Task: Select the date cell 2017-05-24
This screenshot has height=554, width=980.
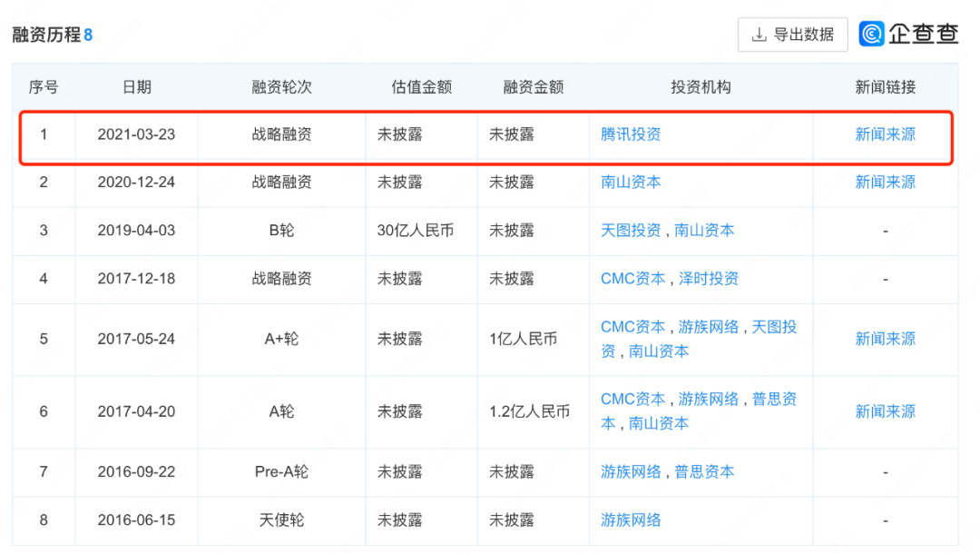Action: (x=136, y=339)
